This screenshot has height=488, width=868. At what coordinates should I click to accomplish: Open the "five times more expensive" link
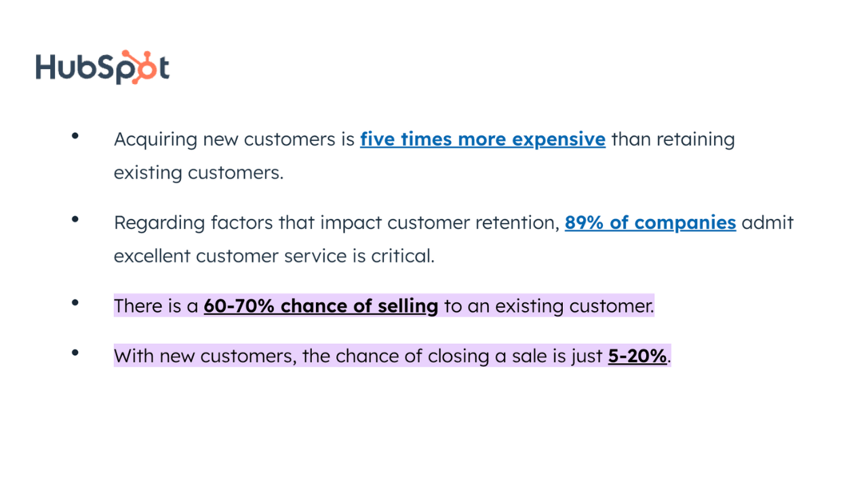(x=483, y=139)
